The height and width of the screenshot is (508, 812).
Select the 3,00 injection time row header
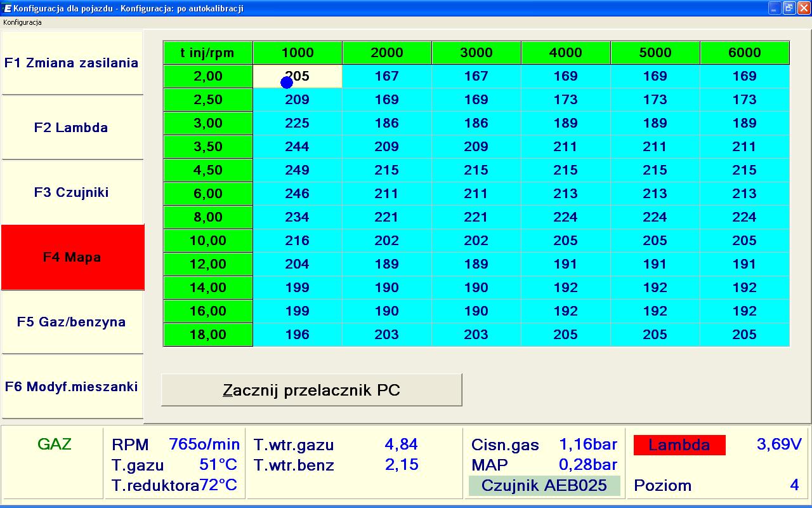208,123
